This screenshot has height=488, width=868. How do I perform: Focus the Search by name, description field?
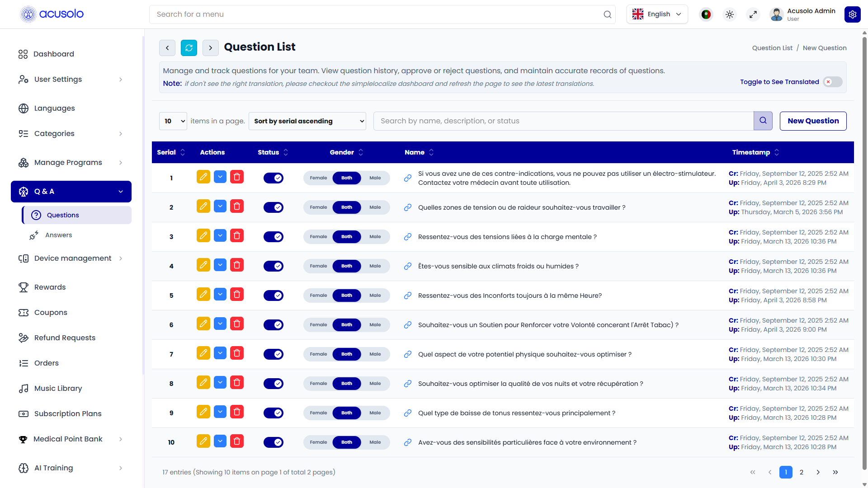(563, 121)
